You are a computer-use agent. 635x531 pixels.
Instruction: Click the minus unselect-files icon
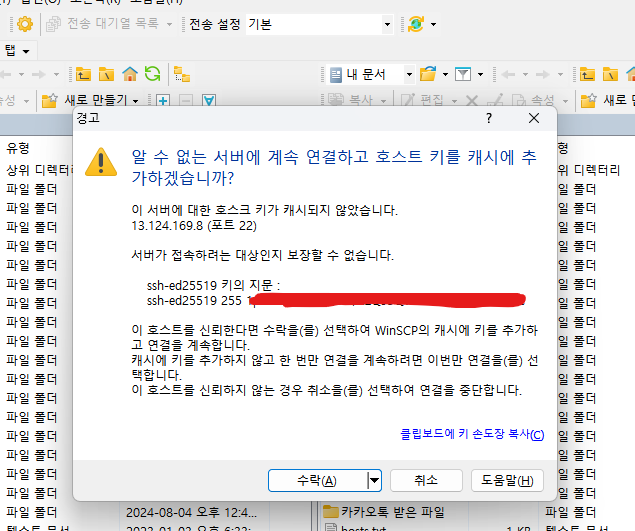(185, 100)
